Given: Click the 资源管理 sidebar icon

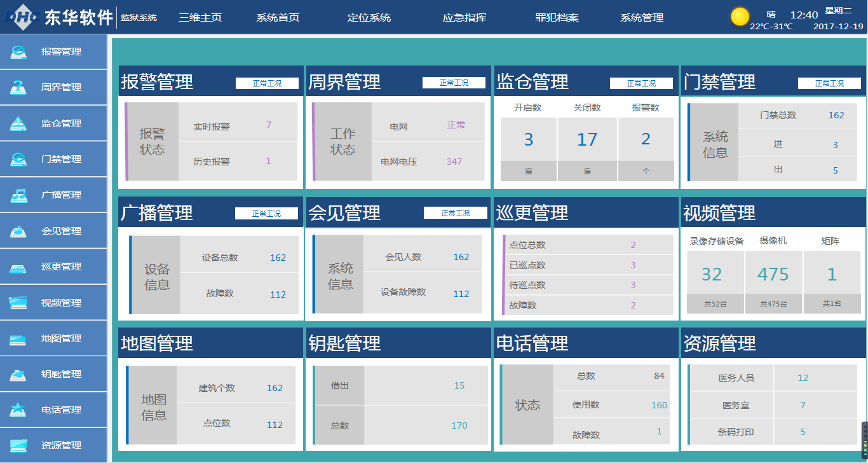Looking at the screenshot, I should 18,445.
